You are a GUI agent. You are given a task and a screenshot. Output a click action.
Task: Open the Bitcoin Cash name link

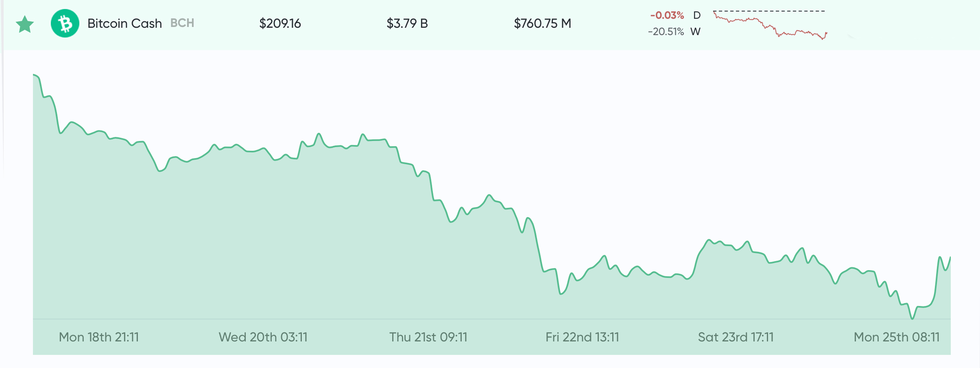[x=124, y=23]
